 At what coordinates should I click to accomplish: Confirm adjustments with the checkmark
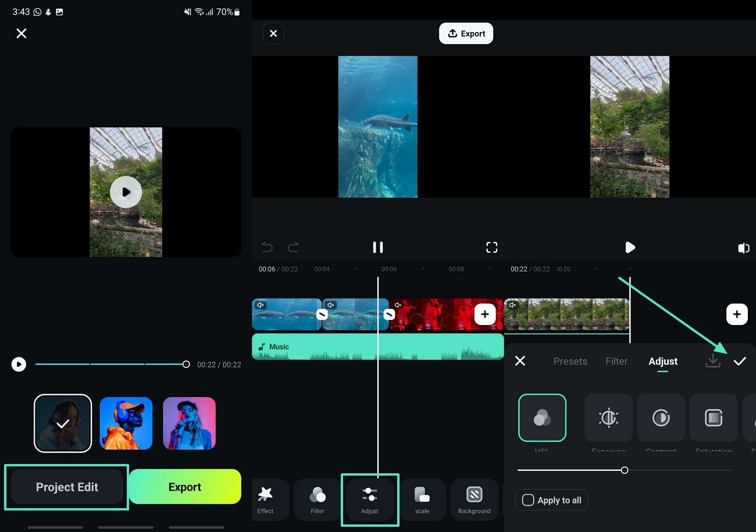739,362
